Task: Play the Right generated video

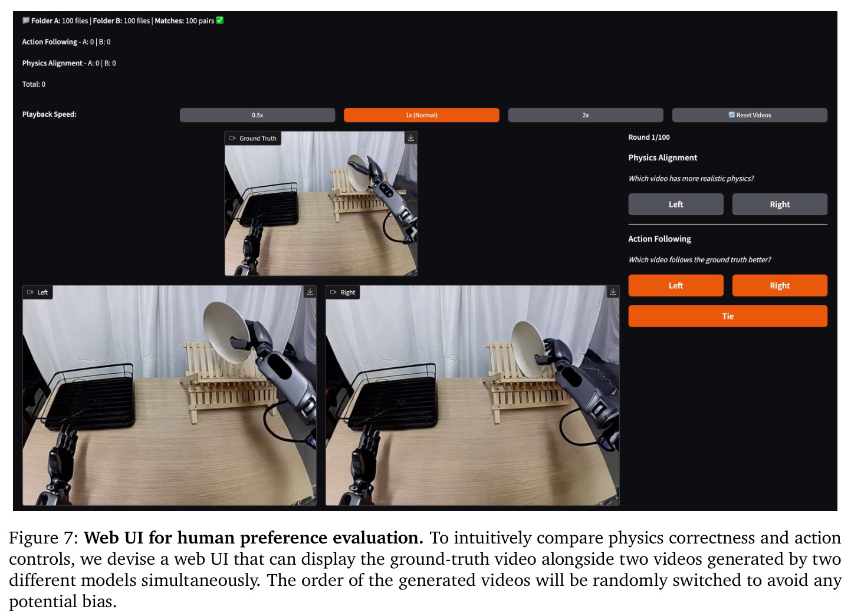Action: (472, 396)
